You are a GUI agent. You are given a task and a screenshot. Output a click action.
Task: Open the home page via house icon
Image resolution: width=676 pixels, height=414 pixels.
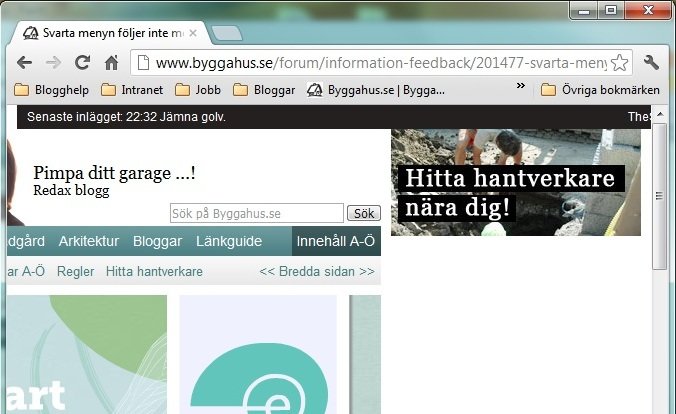[111, 63]
